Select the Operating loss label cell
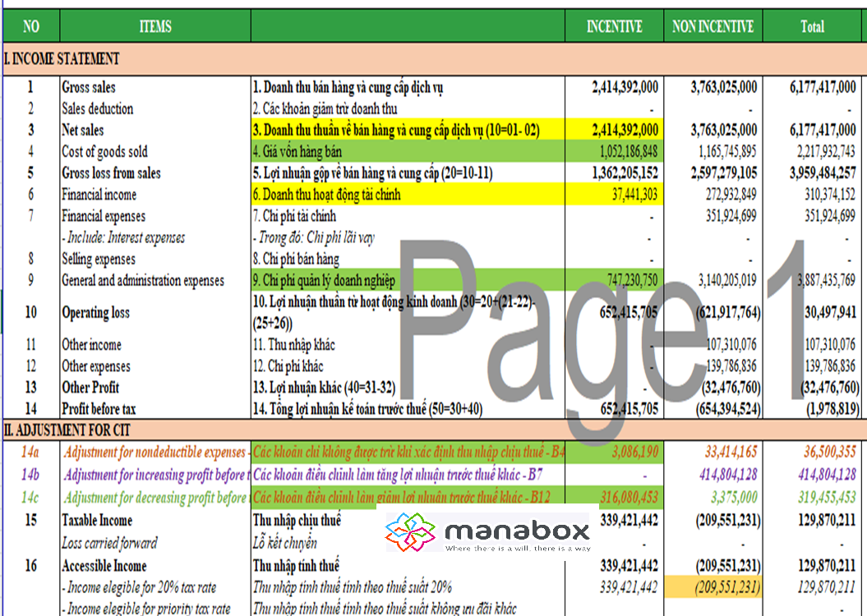The height and width of the screenshot is (616, 867). [x=95, y=313]
